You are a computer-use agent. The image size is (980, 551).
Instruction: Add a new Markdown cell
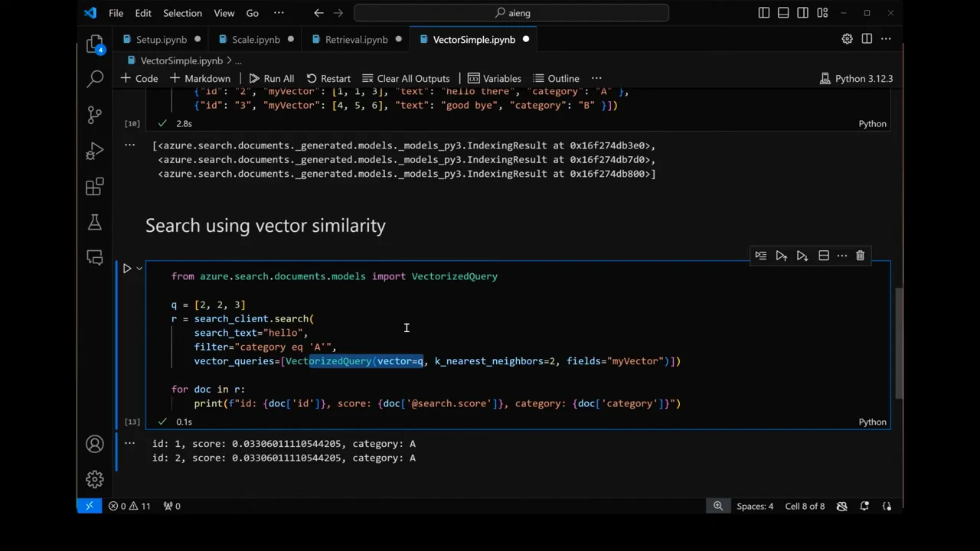click(199, 78)
